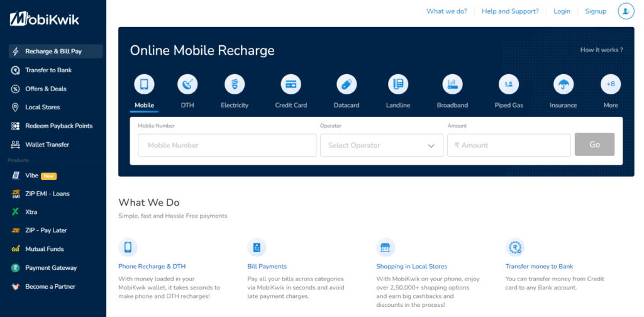
Task: Click the Bill Payments receipt icon
Action: coord(257,247)
